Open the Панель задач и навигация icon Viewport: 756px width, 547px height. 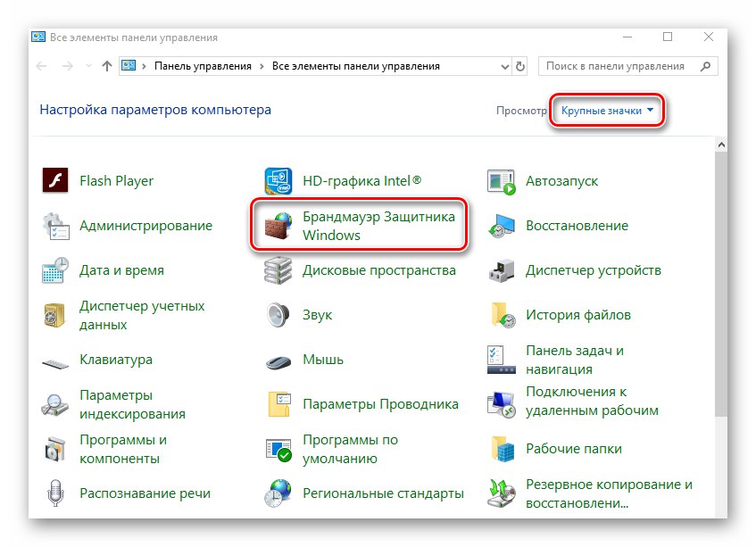[501, 360]
